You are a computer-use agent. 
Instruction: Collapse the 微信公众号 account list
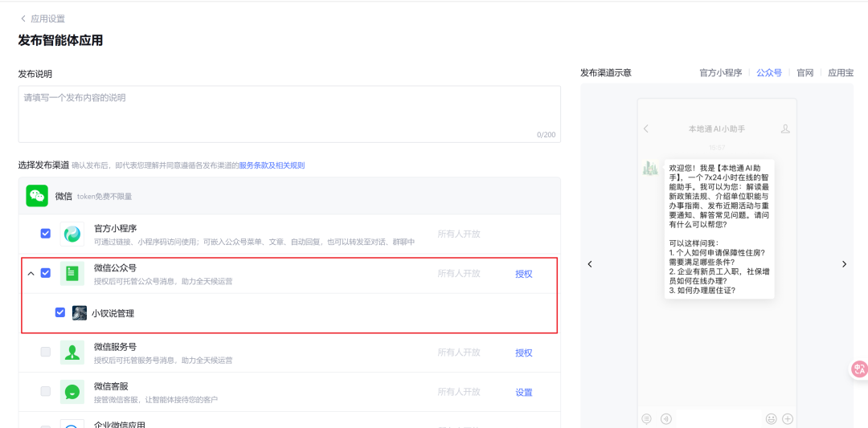[31, 274]
